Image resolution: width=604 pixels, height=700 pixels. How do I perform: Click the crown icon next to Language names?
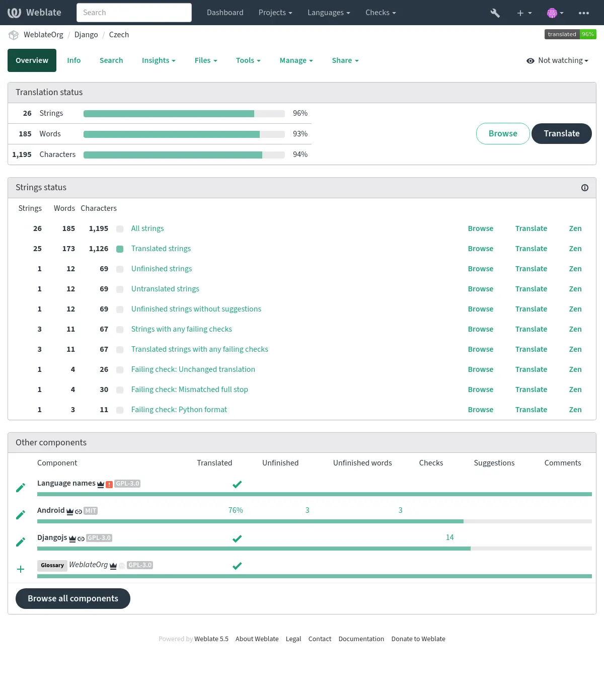pyautogui.click(x=101, y=484)
